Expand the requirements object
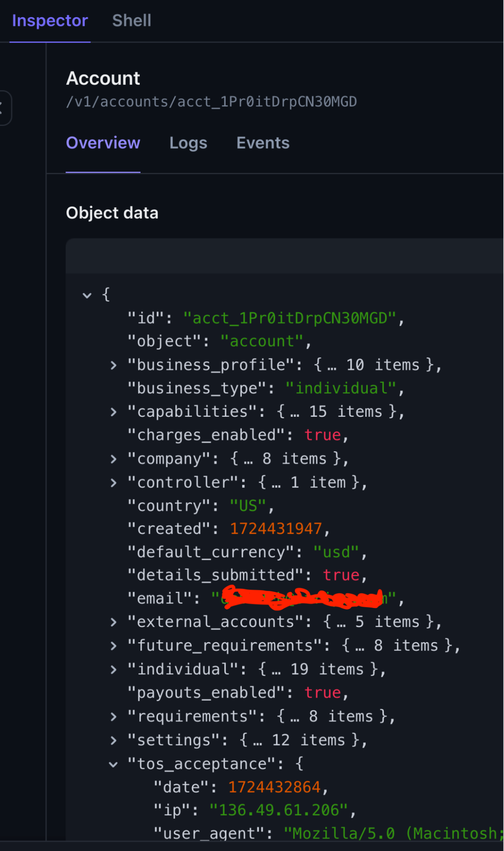 113,717
